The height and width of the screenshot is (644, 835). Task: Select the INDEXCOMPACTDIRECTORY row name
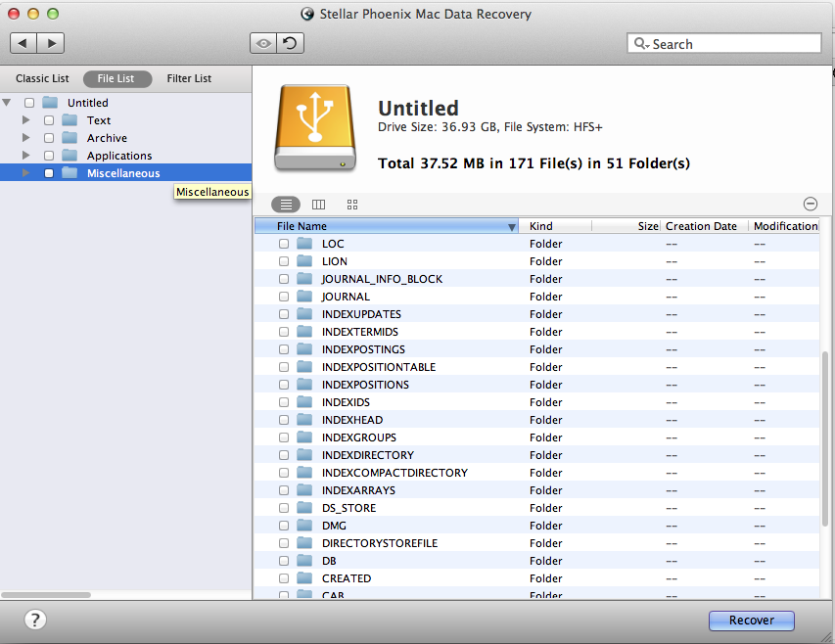[x=394, y=473]
